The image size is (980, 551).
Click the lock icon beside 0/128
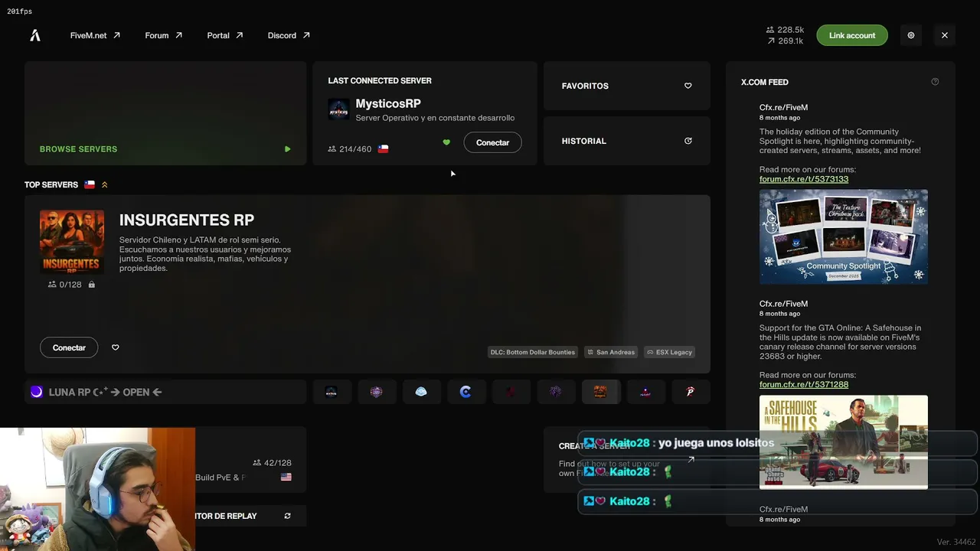click(x=92, y=285)
